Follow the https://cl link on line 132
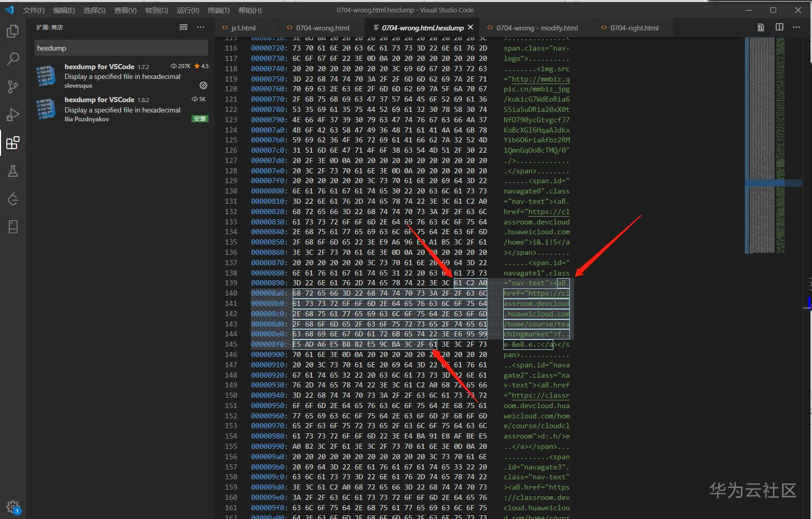Screen dimensions: 812x519 pyautogui.click(x=549, y=212)
